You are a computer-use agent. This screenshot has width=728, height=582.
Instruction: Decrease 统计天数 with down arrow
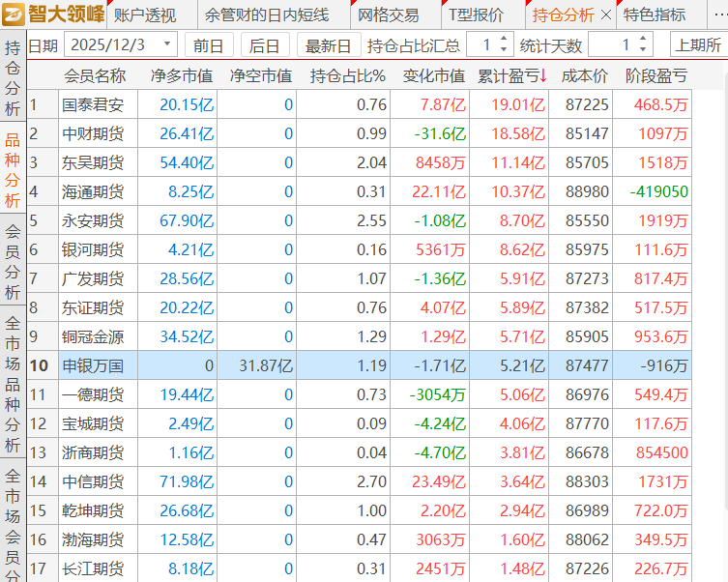643,49
